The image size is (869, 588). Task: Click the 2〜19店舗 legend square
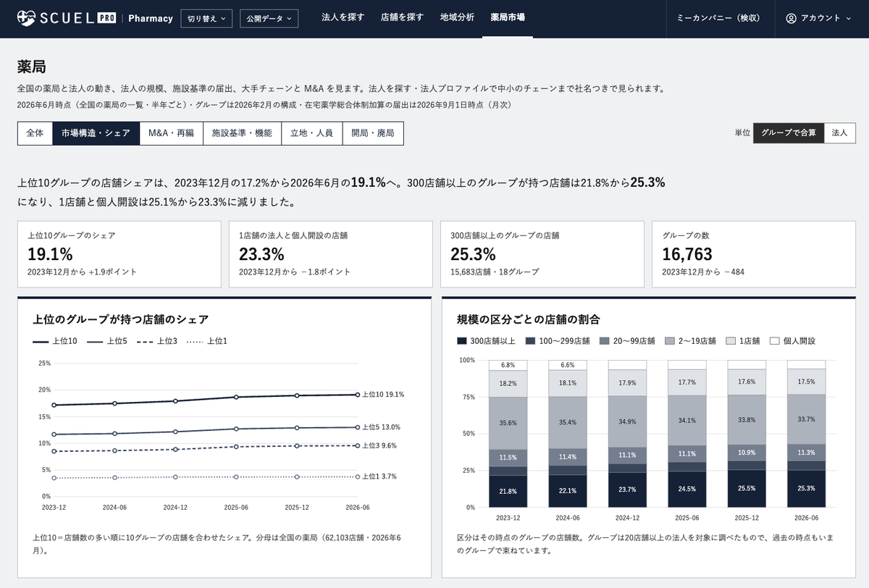click(x=670, y=340)
